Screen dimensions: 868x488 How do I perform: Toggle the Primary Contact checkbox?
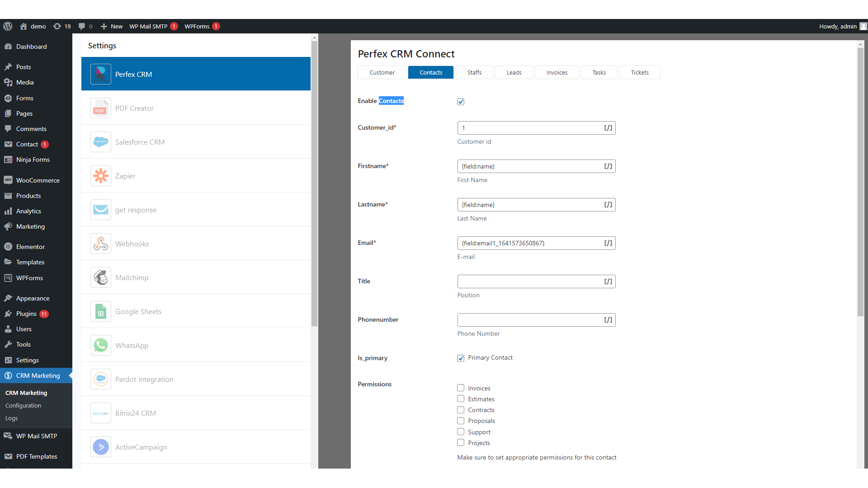click(461, 358)
